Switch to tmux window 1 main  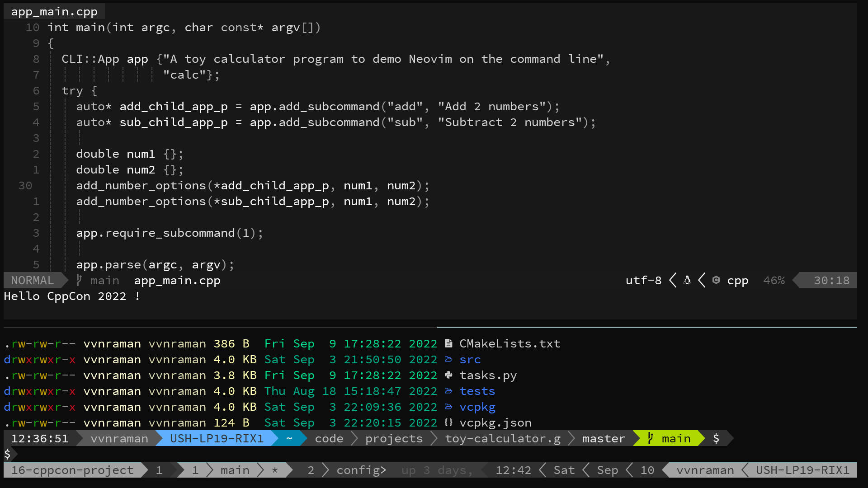coord(221,470)
